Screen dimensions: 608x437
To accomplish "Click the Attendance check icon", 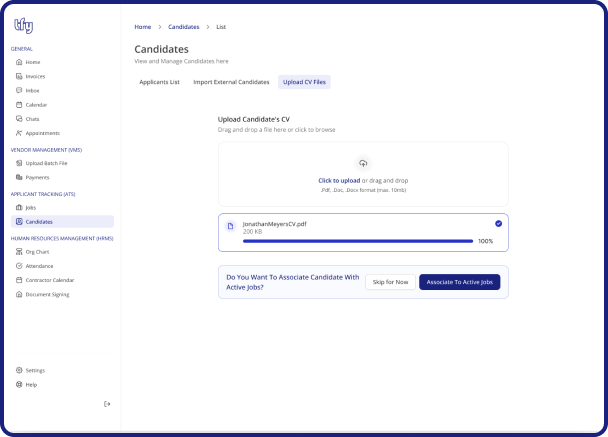I will (19, 266).
